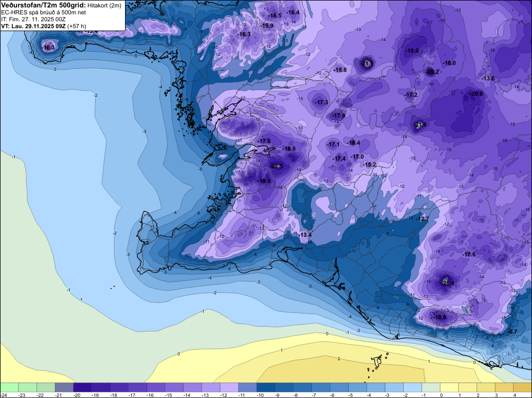Click the -16.5 temperature label
532x398 pixels.
(x=275, y=15)
